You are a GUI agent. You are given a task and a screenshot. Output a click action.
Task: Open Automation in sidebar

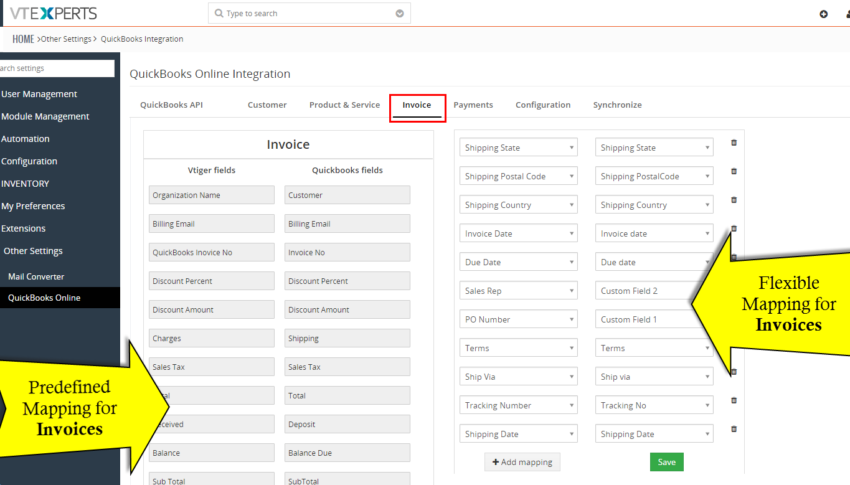pyautogui.click(x=25, y=139)
